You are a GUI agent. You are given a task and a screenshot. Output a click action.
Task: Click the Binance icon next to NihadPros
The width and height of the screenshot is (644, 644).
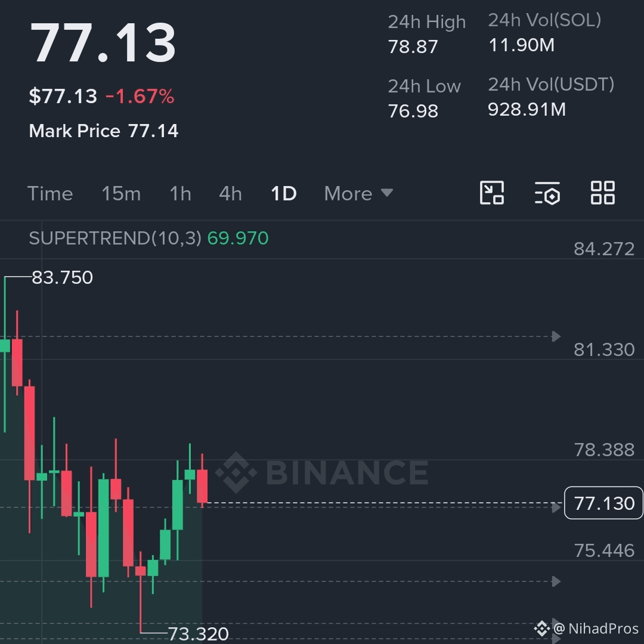(541, 628)
